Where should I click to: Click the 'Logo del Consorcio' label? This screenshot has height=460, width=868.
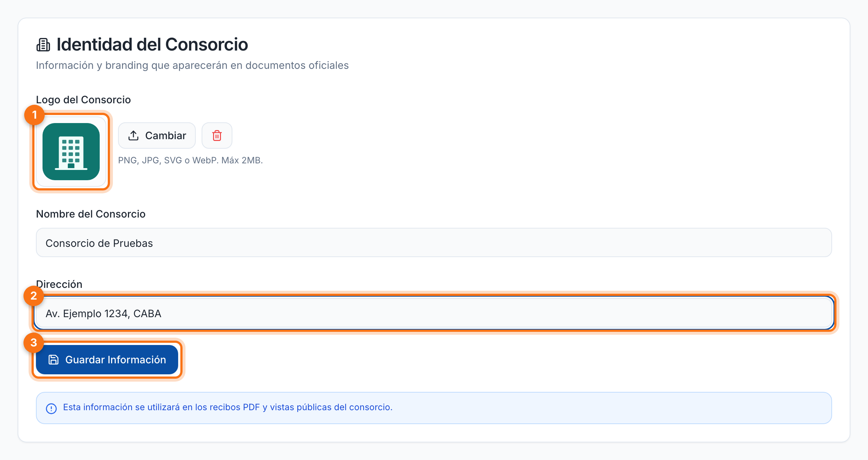(x=84, y=100)
